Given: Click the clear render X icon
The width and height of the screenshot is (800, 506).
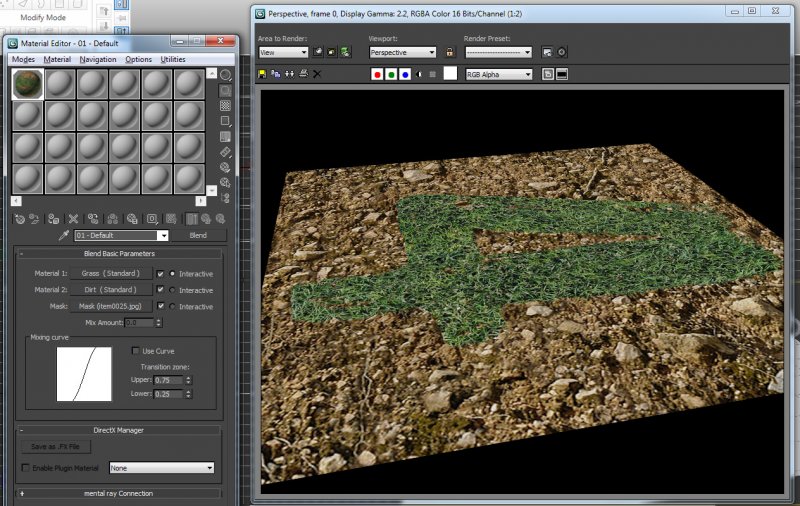Looking at the screenshot, I should pyautogui.click(x=317, y=74).
